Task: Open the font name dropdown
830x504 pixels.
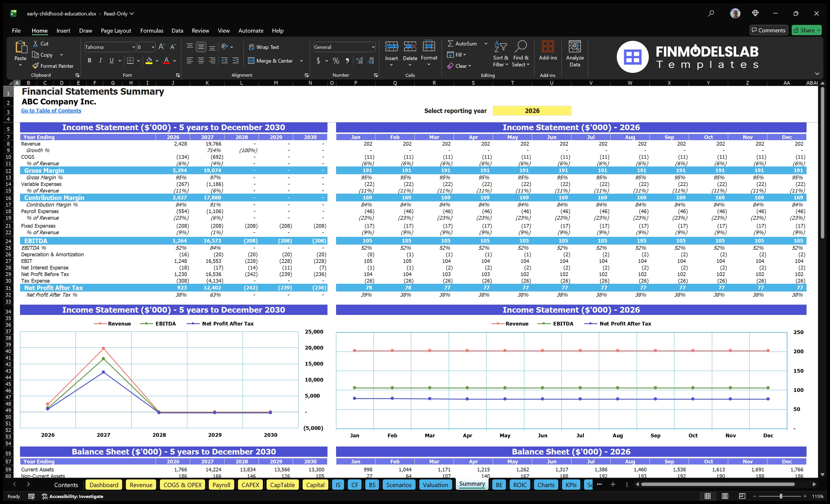Action: coord(133,47)
